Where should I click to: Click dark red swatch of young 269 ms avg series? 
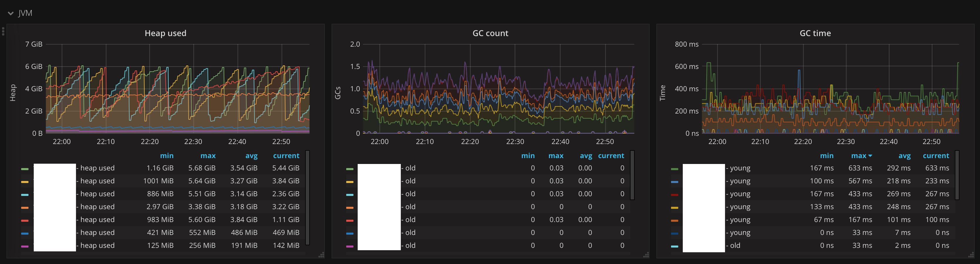(675, 195)
